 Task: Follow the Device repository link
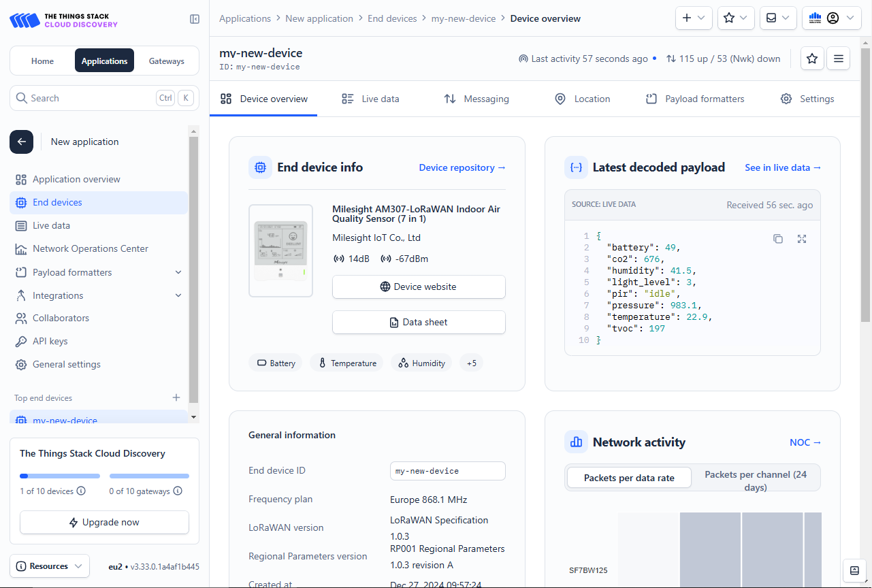point(462,167)
